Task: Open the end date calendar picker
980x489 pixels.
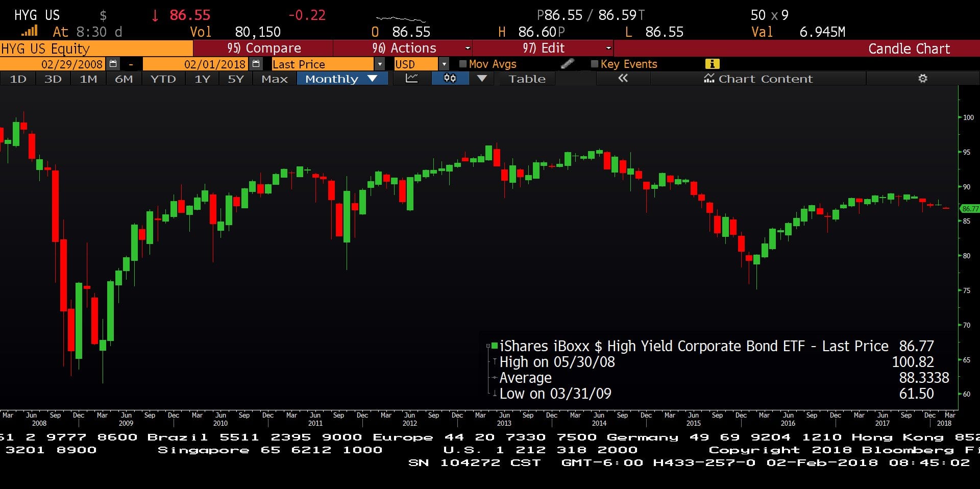Action: (256, 64)
